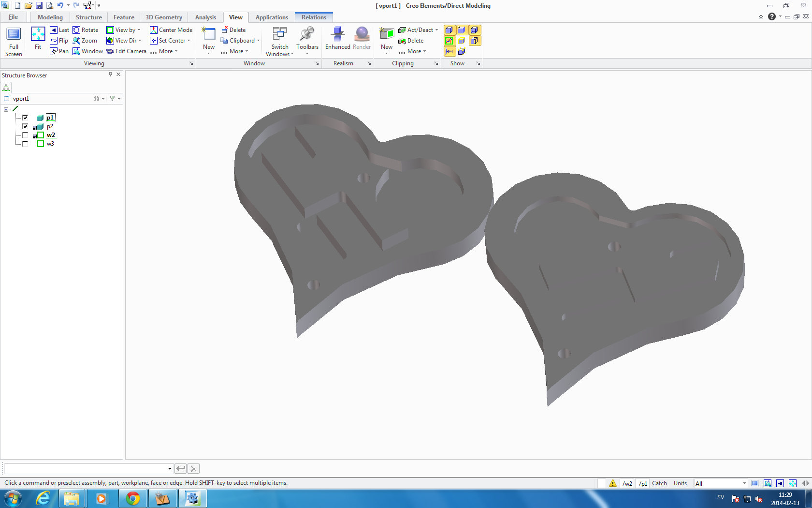The width and height of the screenshot is (812, 508).
Task: Switch to the 3D Geometry tab
Action: 164,17
